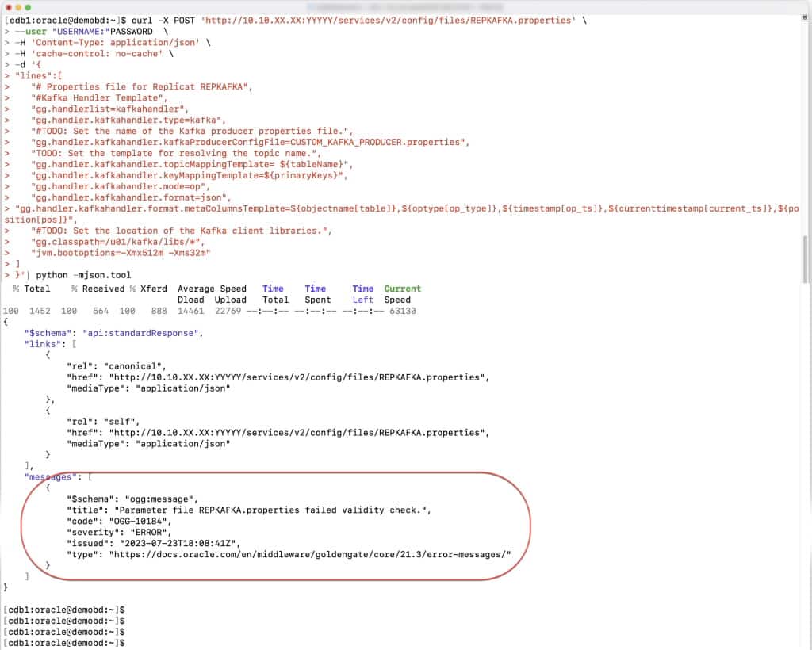Click the yellow minimize button on the window
Screen dimensions: 812x650
(18, 7)
